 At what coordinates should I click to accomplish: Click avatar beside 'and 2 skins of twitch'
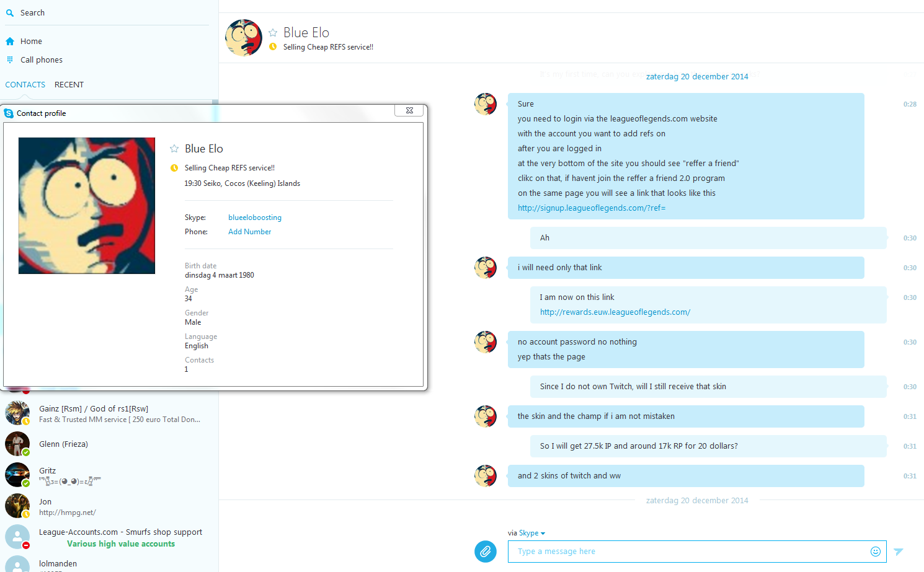click(x=486, y=476)
